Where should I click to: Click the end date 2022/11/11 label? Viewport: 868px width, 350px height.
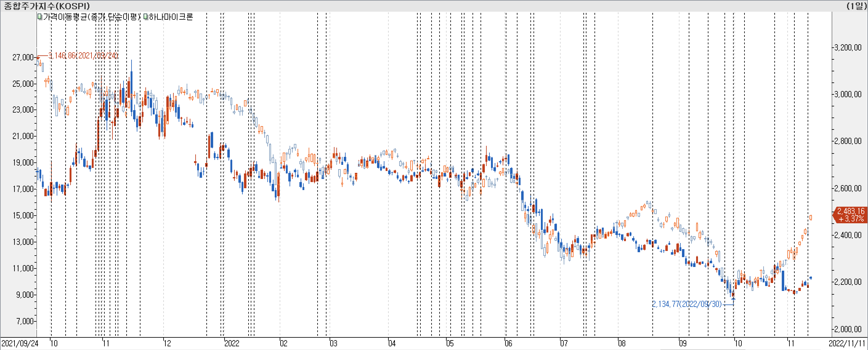(847, 343)
